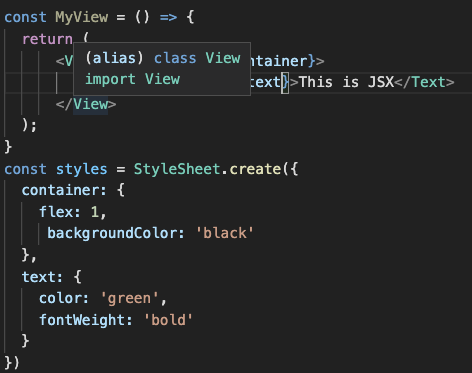Click the color property key

(60, 298)
